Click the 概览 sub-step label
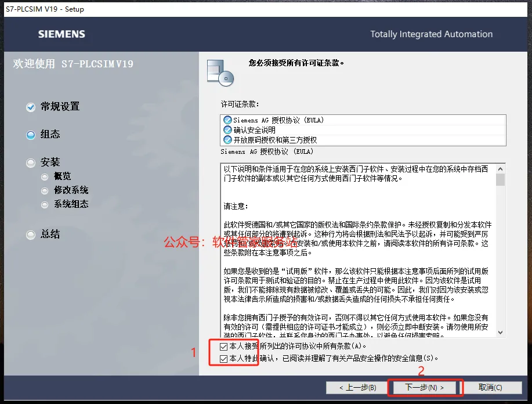The height and width of the screenshot is (404, 532). [63, 176]
